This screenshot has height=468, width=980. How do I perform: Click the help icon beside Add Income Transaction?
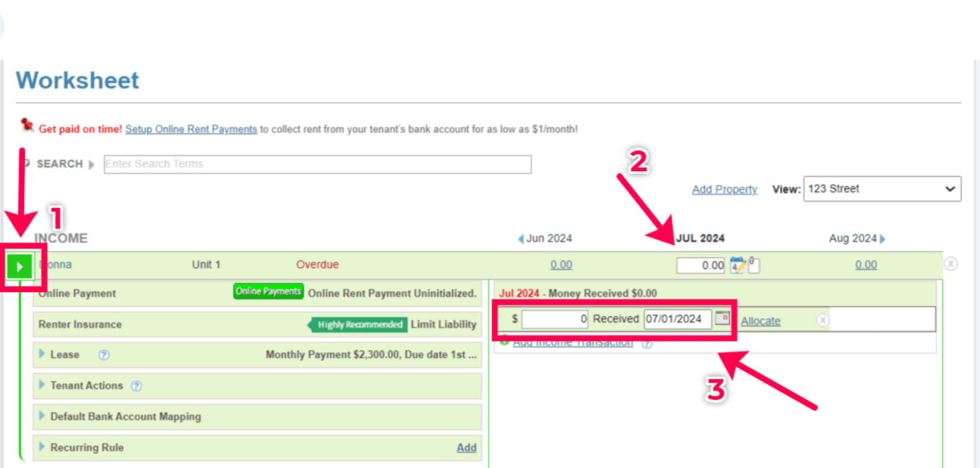[x=647, y=343]
